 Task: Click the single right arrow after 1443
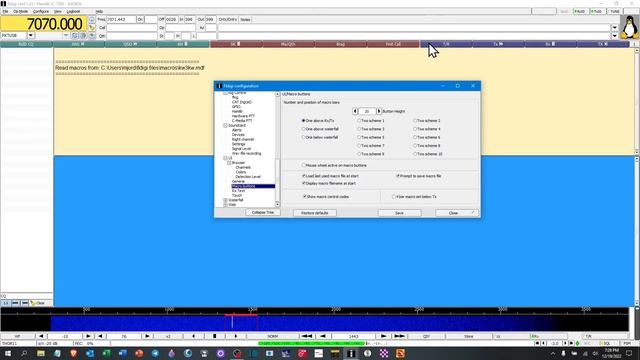tap(384, 336)
